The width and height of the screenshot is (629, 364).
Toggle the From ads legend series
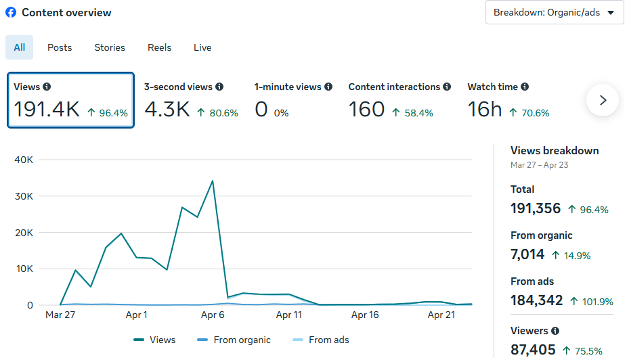click(x=321, y=340)
